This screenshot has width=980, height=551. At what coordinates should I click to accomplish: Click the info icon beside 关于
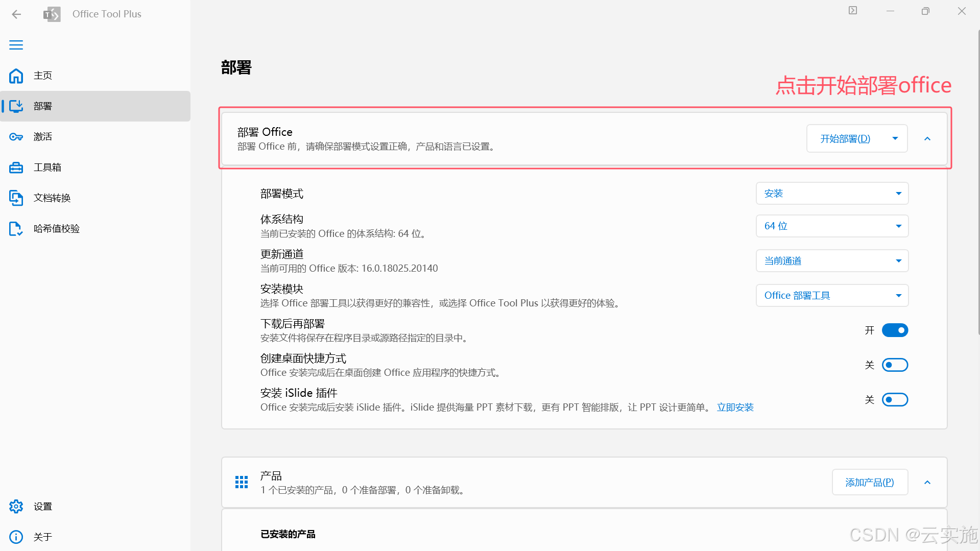[x=16, y=537]
